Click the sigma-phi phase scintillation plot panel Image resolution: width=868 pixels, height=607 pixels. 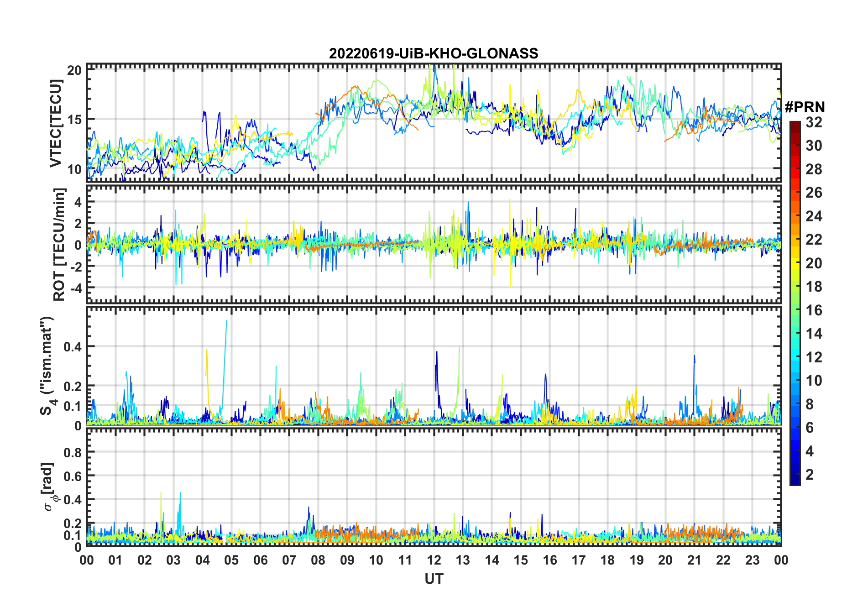[x=434, y=487]
